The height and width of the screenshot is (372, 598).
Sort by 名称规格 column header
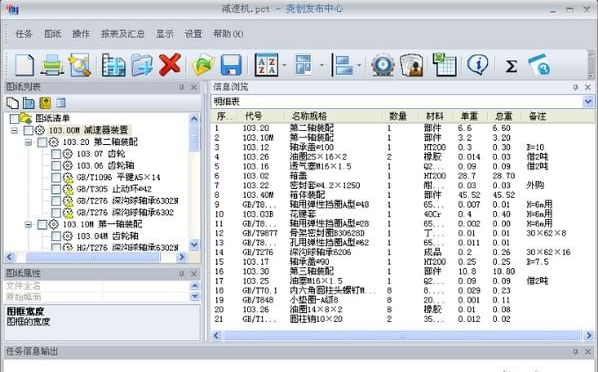pyautogui.click(x=333, y=116)
